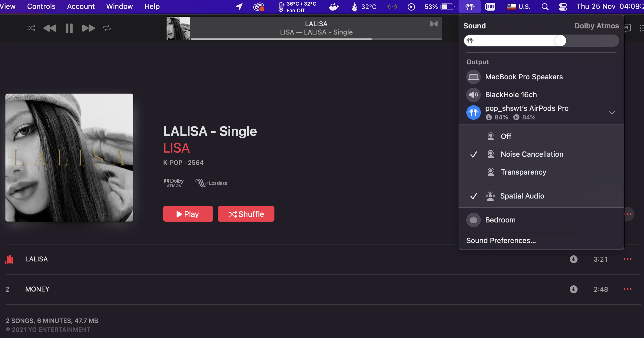This screenshot has height=338, width=644.
Task: Collapse AirPods Pro options chevron
Action: click(x=612, y=112)
